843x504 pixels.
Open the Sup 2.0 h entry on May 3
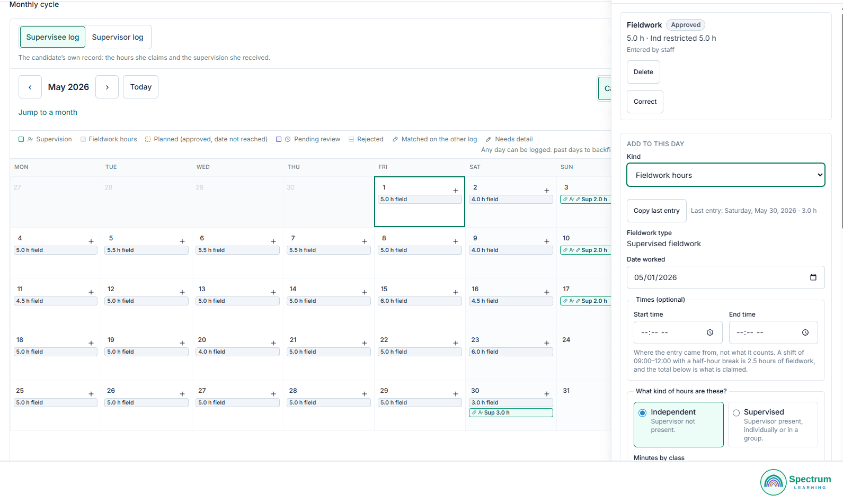pos(585,200)
